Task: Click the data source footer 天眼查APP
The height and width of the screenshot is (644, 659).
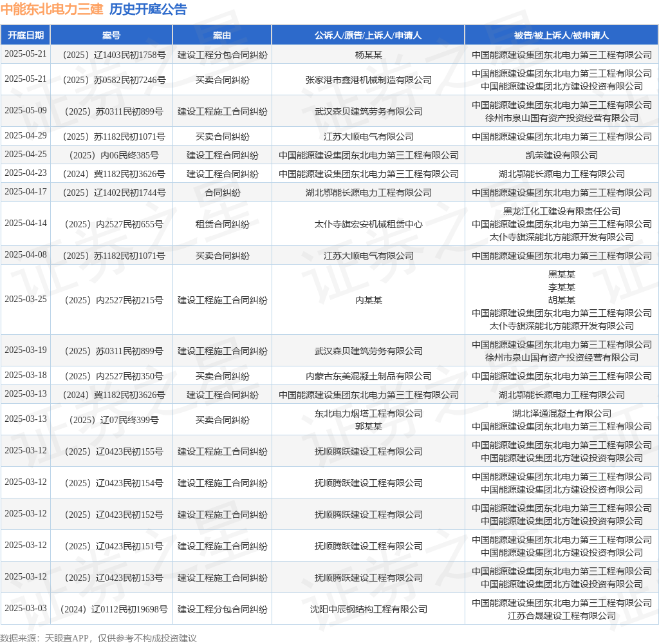Action: (67, 638)
